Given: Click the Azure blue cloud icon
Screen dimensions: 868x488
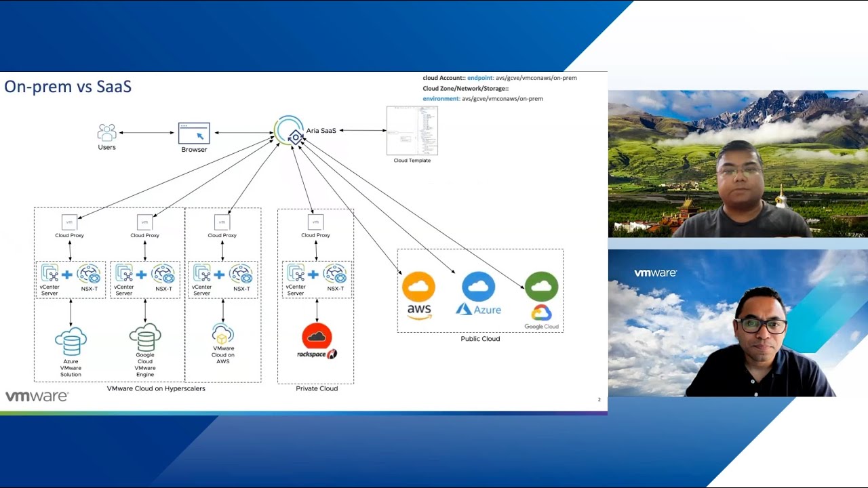Looking at the screenshot, I should tap(478, 286).
